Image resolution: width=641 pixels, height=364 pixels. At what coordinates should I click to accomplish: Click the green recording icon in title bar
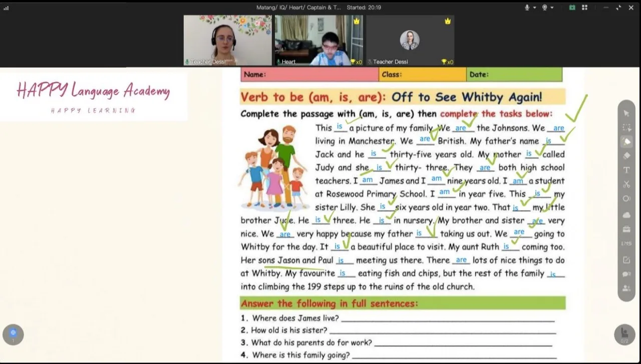(572, 8)
